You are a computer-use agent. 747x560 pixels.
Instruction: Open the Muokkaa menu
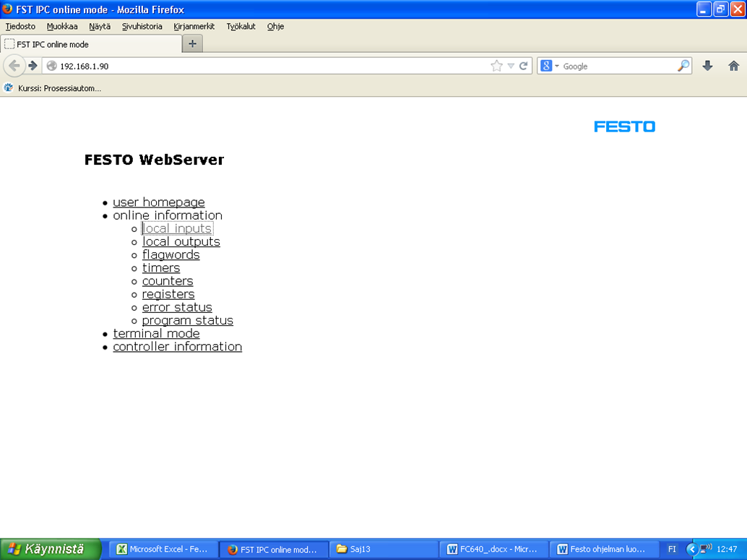(62, 26)
